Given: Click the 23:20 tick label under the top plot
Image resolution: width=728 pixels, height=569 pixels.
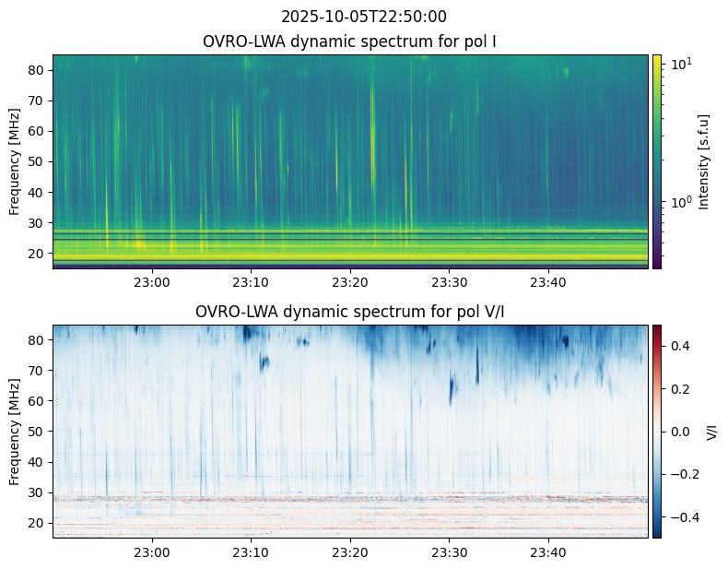Looking at the screenshot, I should [350, 282].
